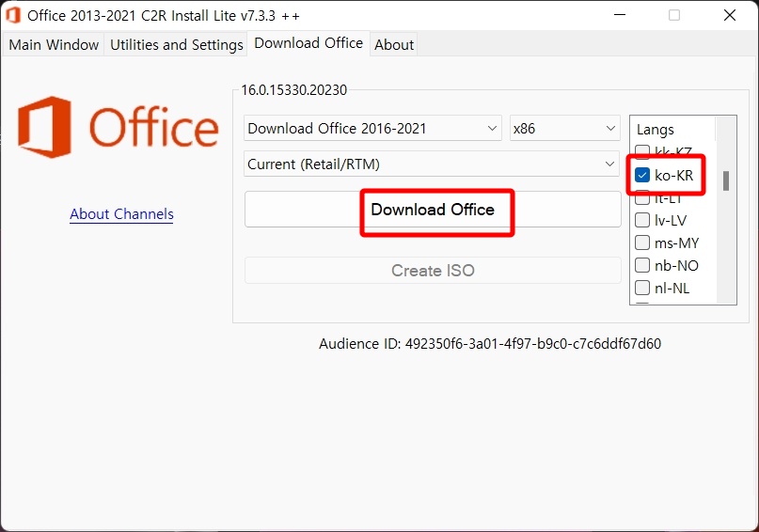The image size is (759, 532).
Task: Click the disabled Create ISO button
Action: tap(433, 271)
